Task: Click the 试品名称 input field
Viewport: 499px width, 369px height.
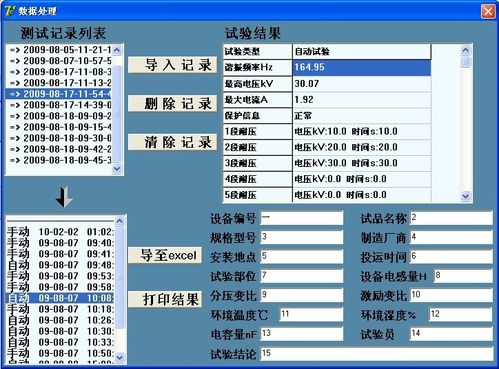Action: (x=451, y=218)
